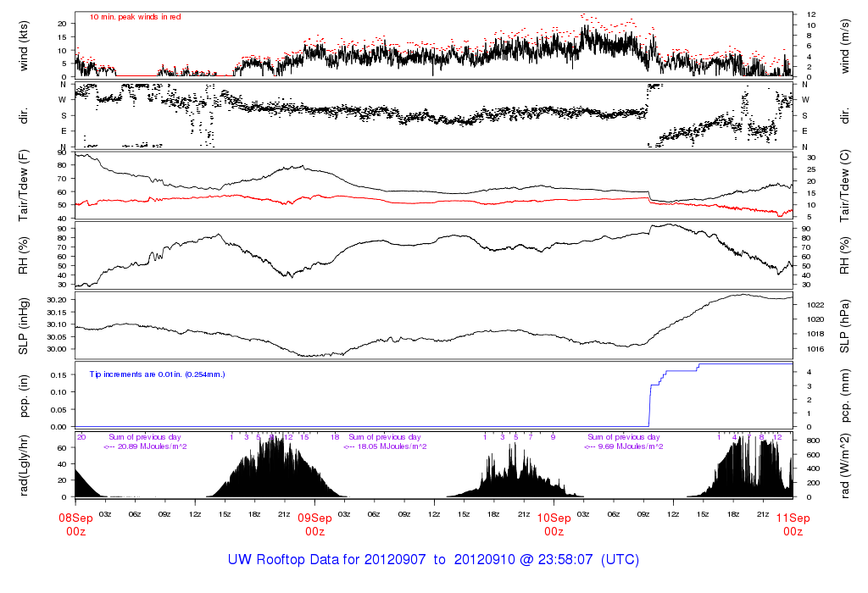Click the "10 min. peak winds in red" note
868x593 pixels.
tap(135, 17)
